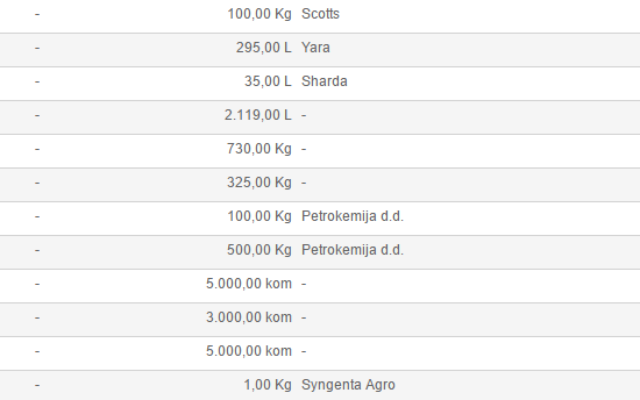Click the 3.000,00 kom quantity cell
The height and width of the screenshot is (400, 640).
click(249, 317)
